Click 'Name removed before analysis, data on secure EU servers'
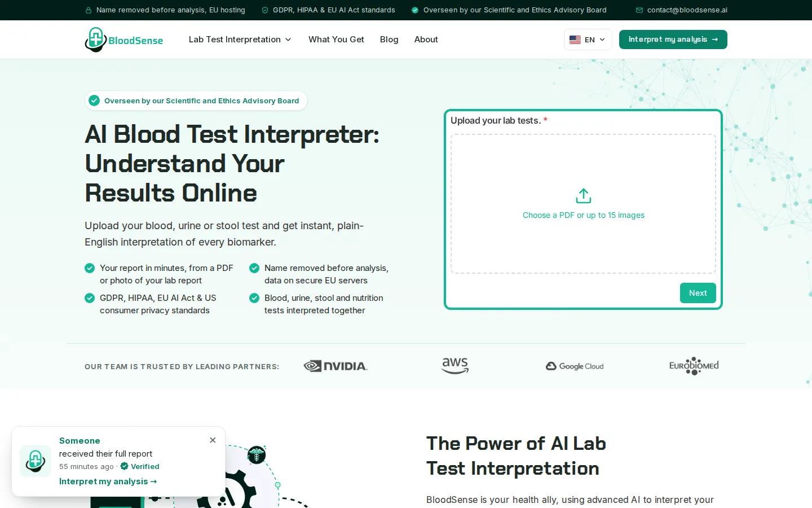The image size is (812, 508). pos(326,274)
